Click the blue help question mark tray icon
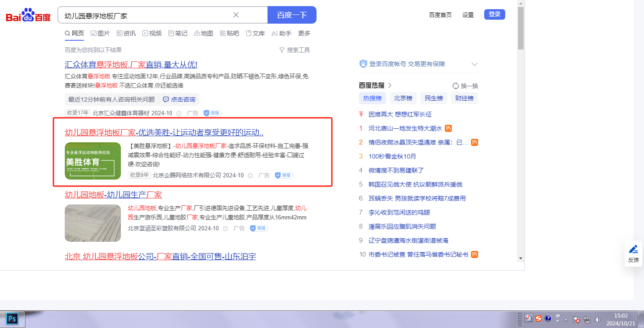 pyautogui.click(x=548, y=319)
